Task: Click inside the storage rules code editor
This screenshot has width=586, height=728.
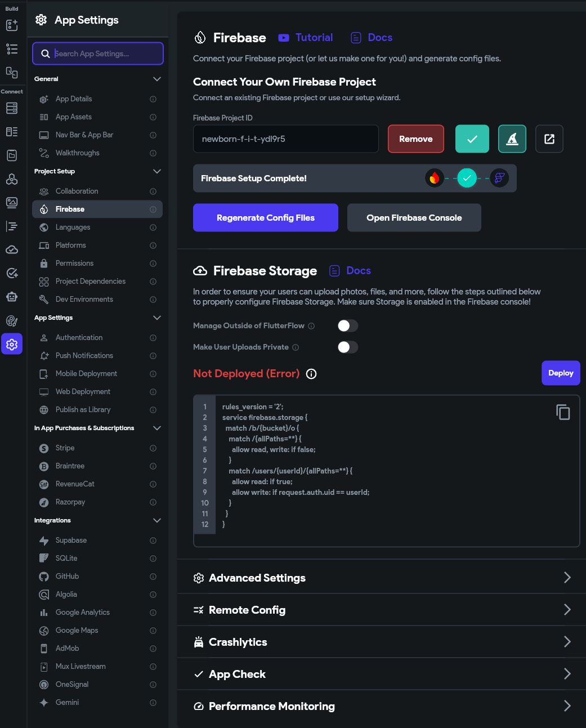Action: point(386,471)
